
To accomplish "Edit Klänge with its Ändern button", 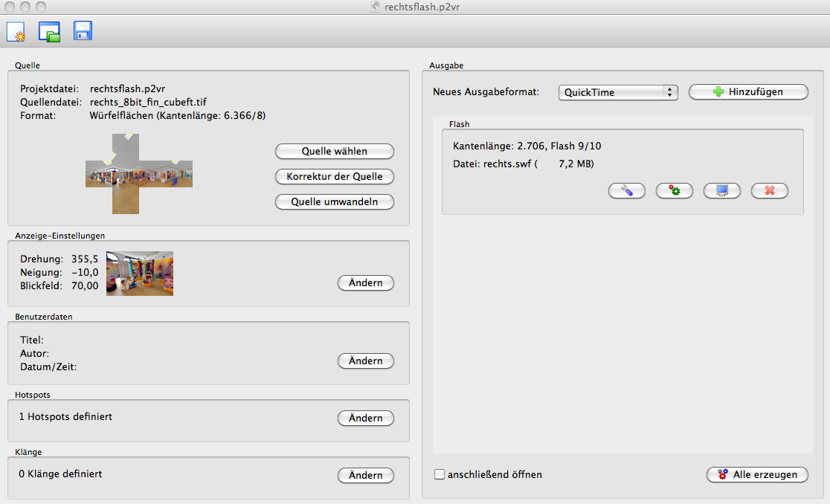I will pos(366,476).
